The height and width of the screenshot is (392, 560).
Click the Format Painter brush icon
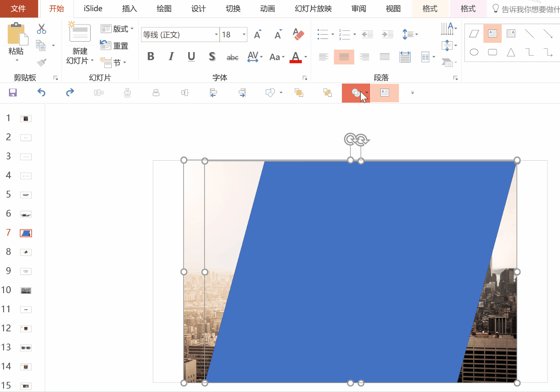tap(42, 62)
